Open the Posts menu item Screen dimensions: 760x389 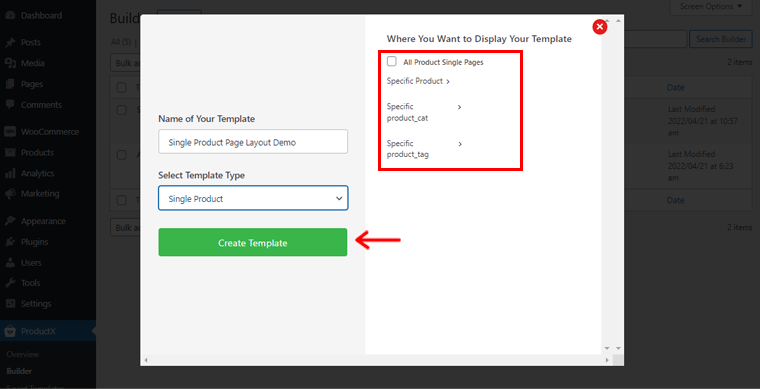point(31,43)
